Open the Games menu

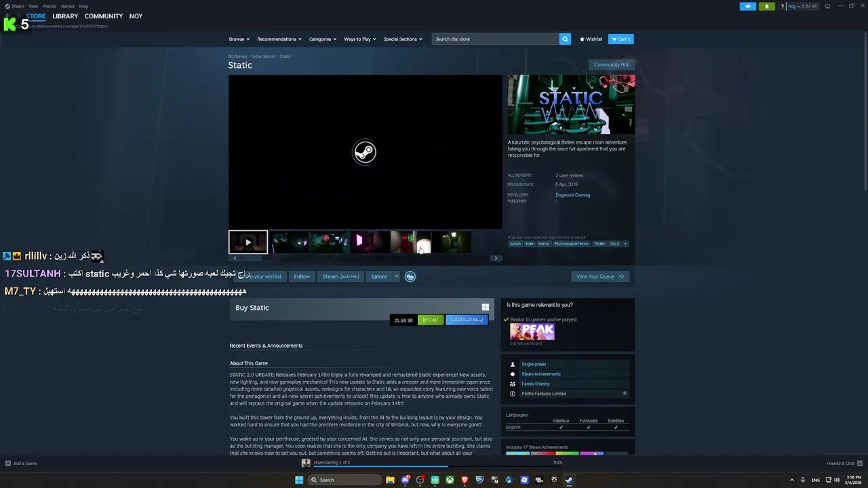pyautogui.click(x=68, y=6)
